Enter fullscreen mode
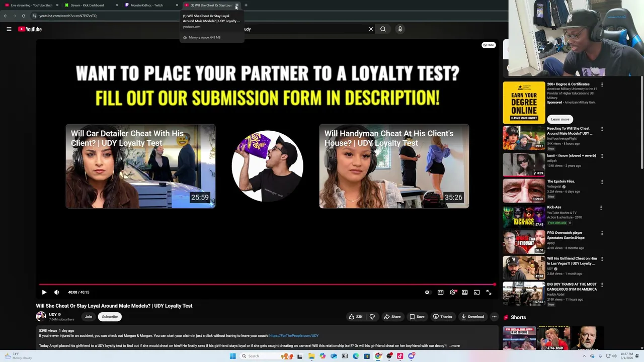Viewport: 644px width, 362px height. (489, 292)
